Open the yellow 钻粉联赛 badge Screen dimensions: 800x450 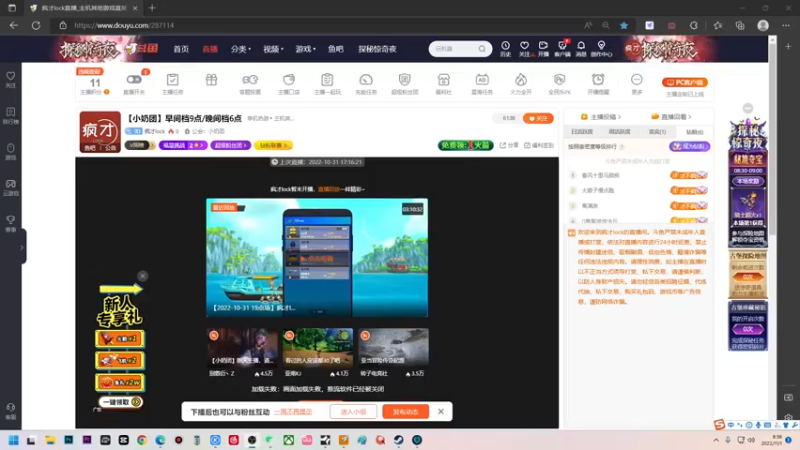pos(273,145)
